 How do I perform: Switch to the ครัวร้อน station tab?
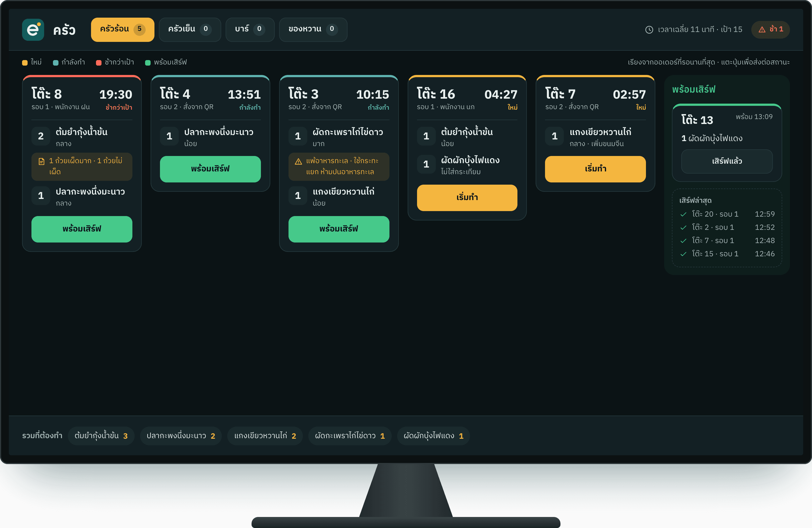coord(122,29)
